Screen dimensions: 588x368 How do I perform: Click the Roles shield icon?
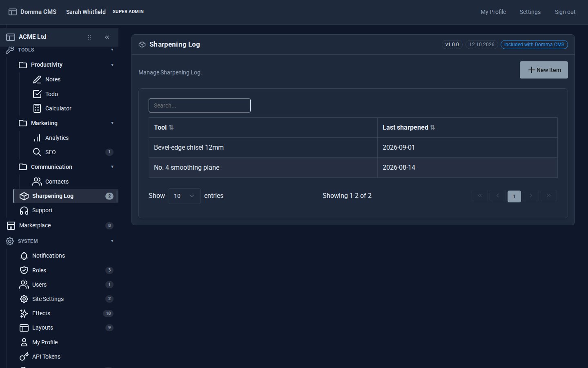click(x=24, y=270)
